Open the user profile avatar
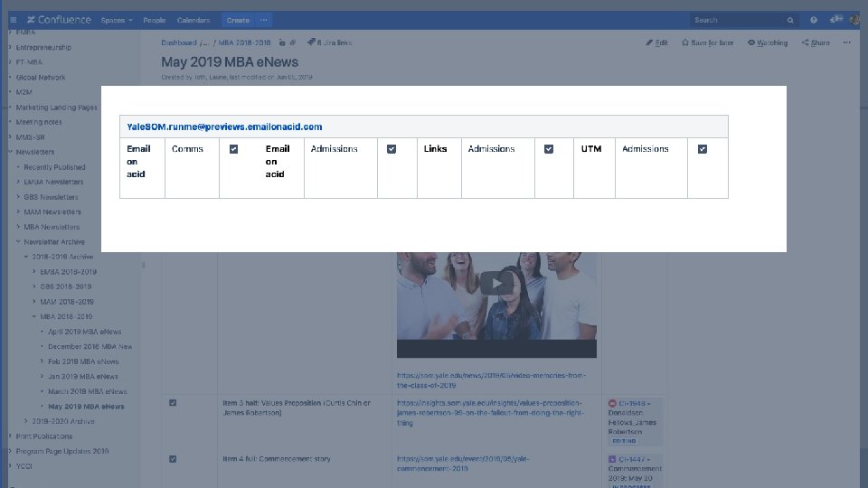The width and height of the screenshot is (868, 488). [x=855, y=20]
